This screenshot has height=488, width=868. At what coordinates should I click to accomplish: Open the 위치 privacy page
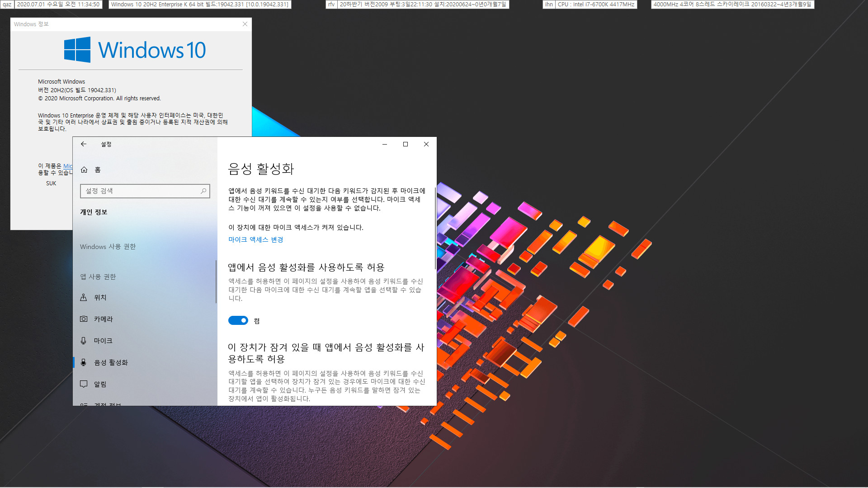(145, 297)
